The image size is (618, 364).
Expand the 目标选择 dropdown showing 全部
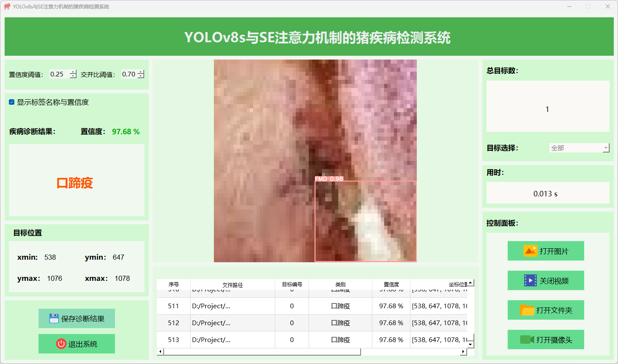tap(579, 148)
